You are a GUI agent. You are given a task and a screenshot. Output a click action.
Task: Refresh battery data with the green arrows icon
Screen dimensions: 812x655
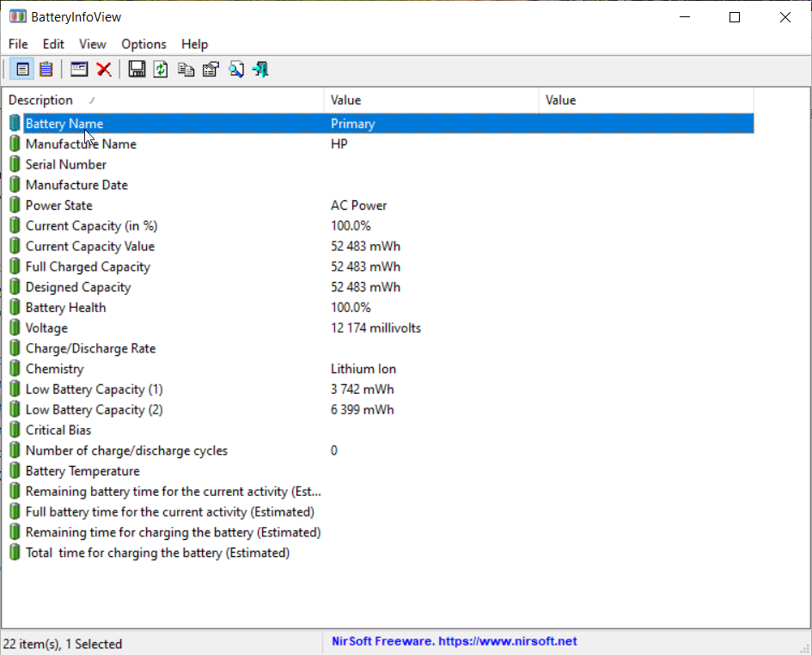[x=161, y=69]
